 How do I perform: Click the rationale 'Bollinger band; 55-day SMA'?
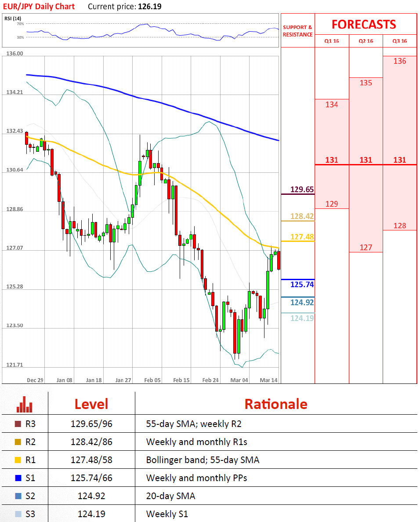pyautogui.click(x=203, y=460)
